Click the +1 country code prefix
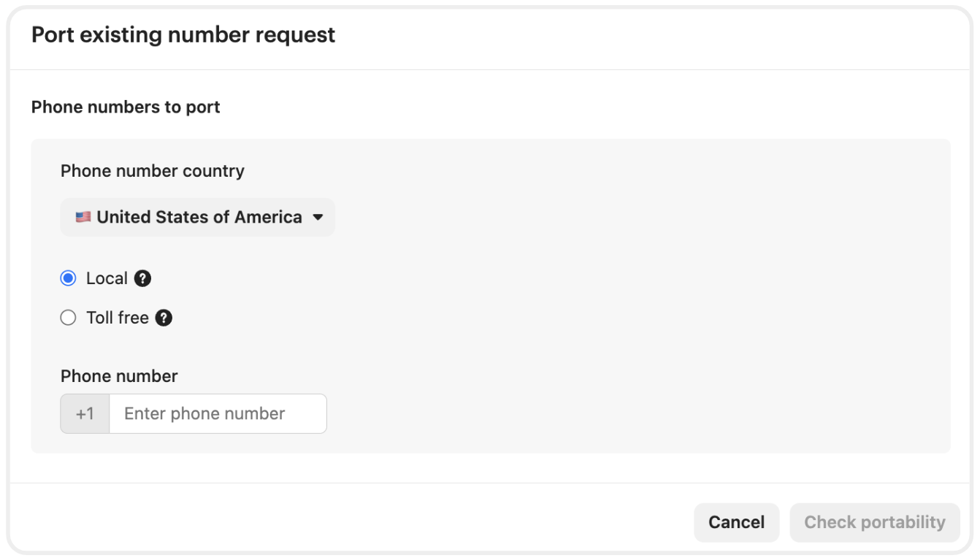Screen dimensions: 980x558 pos(85,413)
